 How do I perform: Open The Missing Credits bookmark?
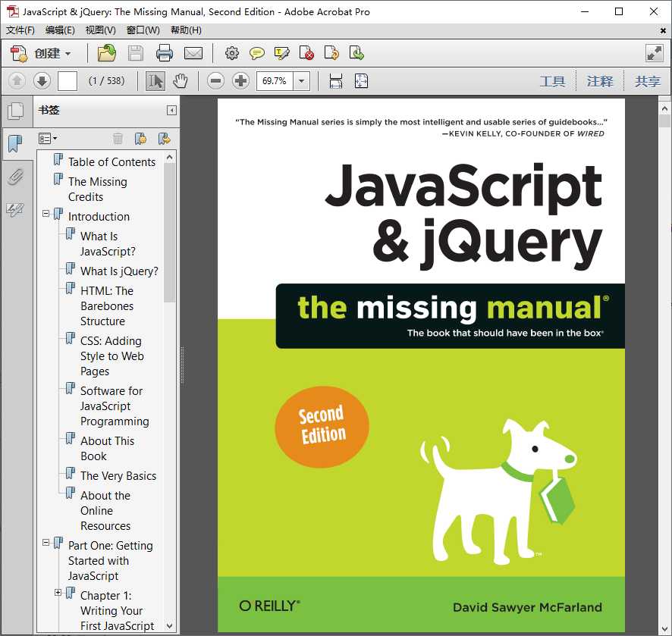(98, 190)
